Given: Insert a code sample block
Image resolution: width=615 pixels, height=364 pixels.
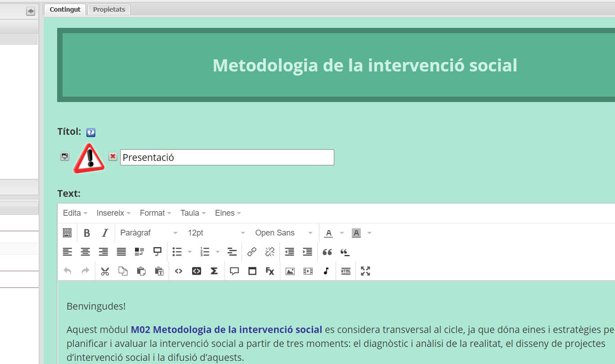Looking at the screenshot, I should click(197, 271).
